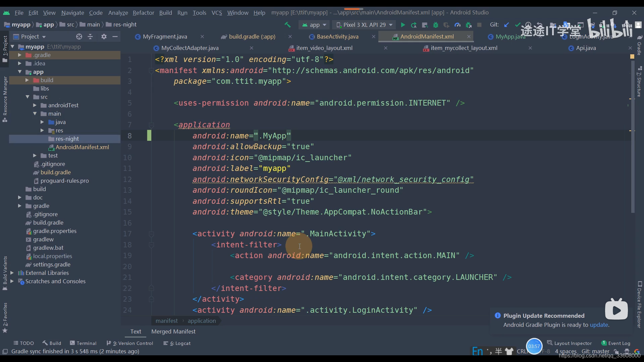Click application in the XML breadcrumb

[202, 321]
